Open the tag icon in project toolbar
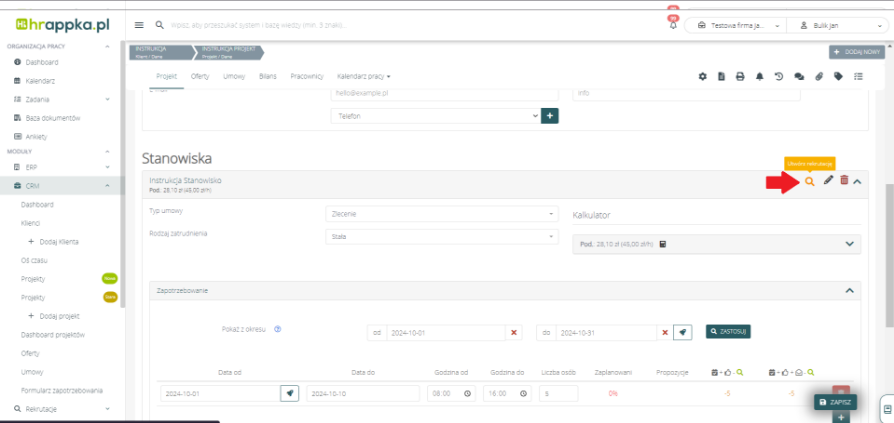Viewport: 894px width, 423px height. 838,76
